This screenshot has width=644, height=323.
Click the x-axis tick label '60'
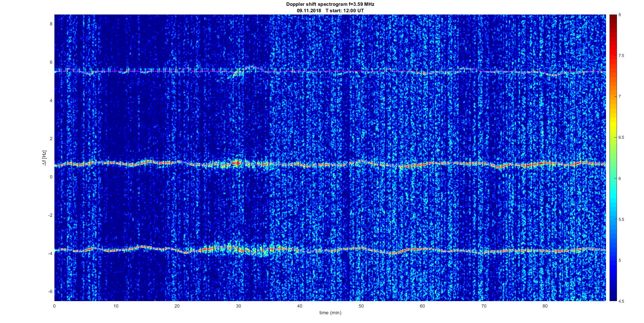point(422,306)
